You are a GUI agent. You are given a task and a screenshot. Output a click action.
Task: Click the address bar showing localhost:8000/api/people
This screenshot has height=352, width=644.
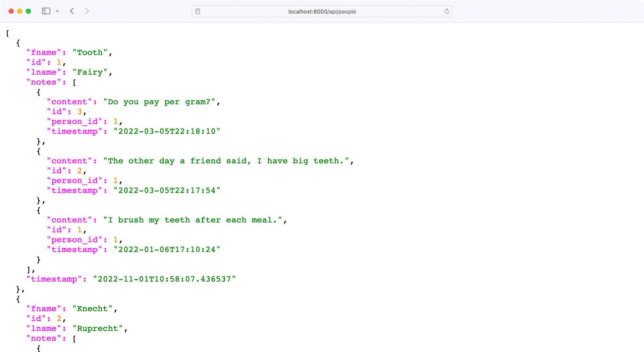321,11
